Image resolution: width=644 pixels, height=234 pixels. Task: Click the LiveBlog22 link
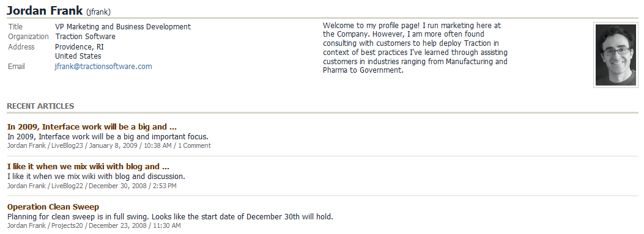(67, 186)
